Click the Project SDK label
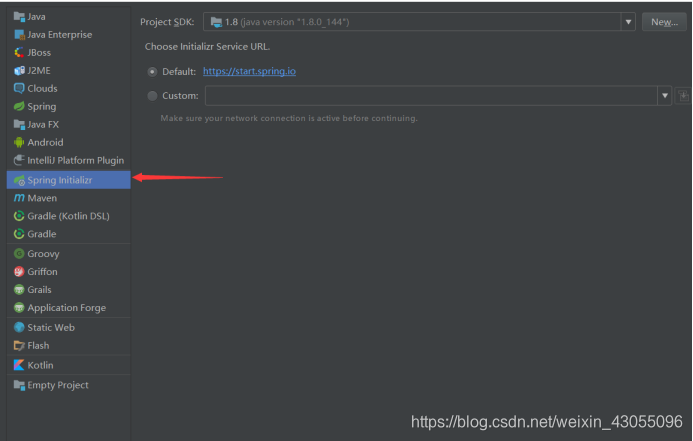The width and height of the screenshot is (693, 441). (x=167, y=22)
